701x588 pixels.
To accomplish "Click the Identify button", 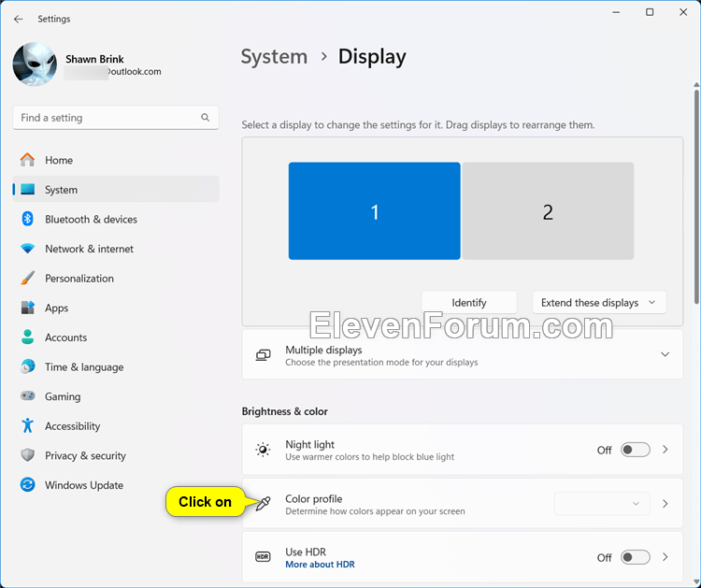I will [x=469, y=303].
